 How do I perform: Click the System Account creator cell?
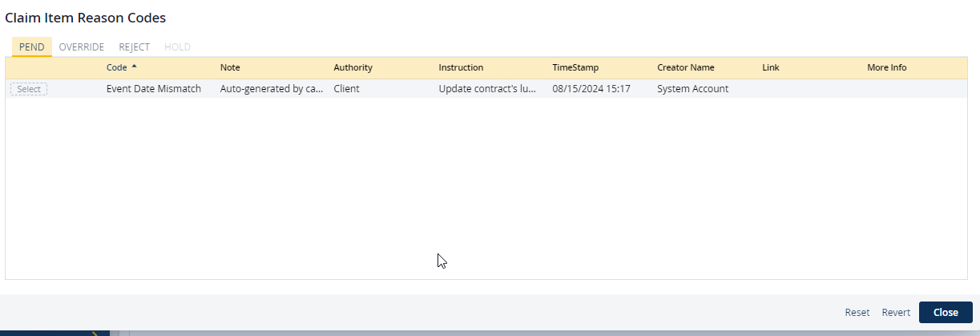[692, 89]
